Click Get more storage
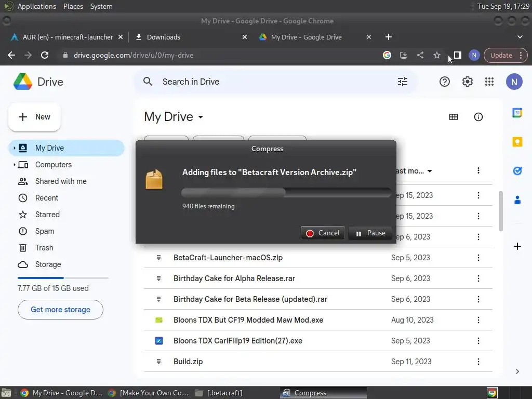The width and height of the screenshot is (532, 399). click(x=60, y=310)
